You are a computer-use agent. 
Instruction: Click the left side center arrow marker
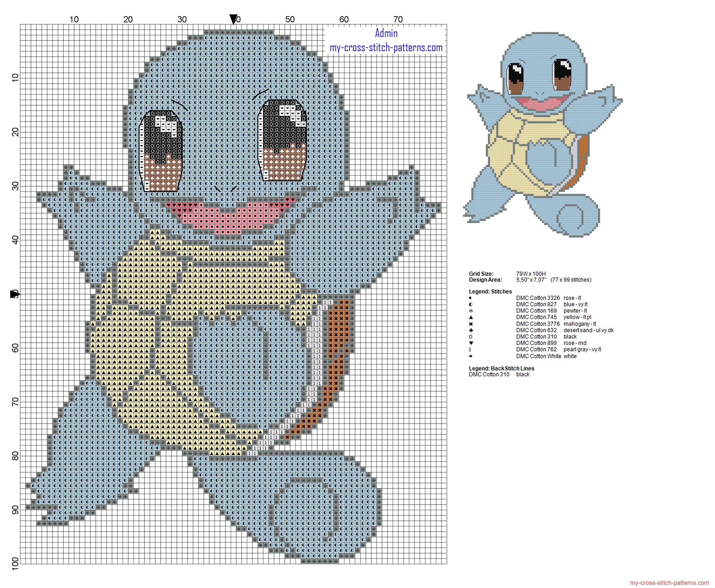pos(15,294)
